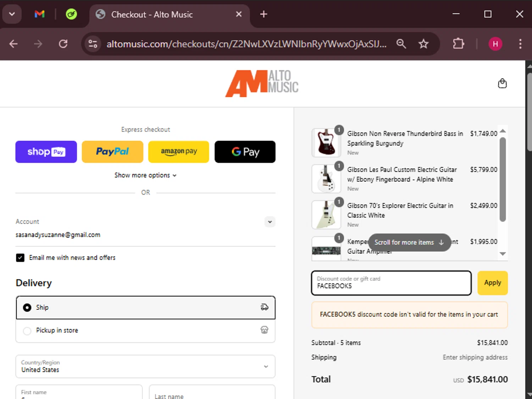Click the Scroll for more items button

tap(410, 242)
